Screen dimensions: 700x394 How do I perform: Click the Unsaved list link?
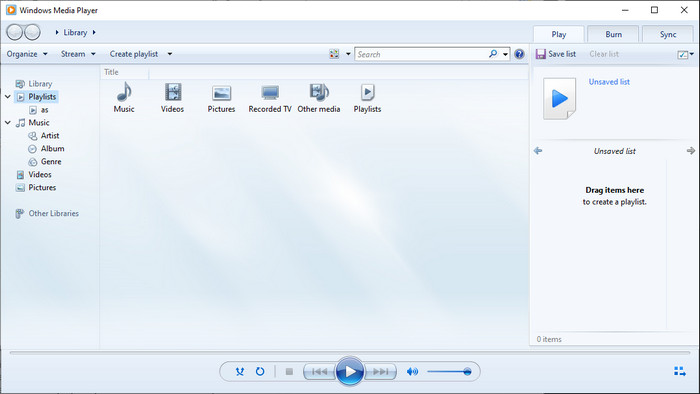[609, 82]
